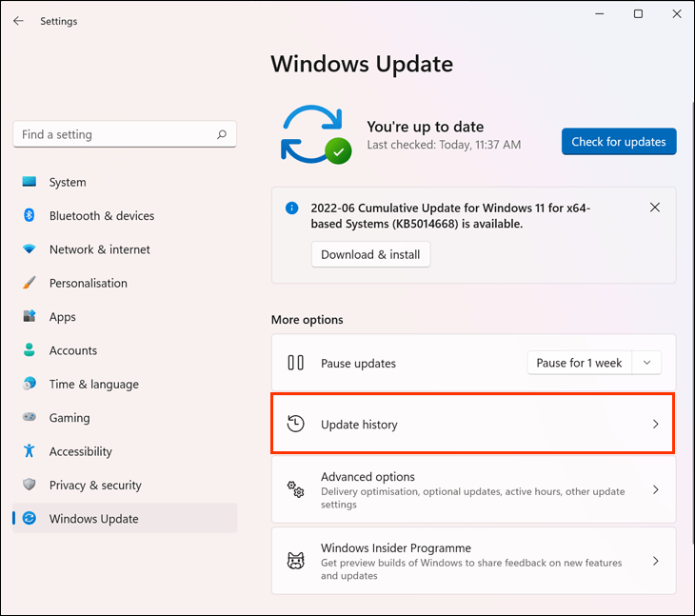
Task: Select Personalisation in sidebar
Action: (x=125, y=283)
